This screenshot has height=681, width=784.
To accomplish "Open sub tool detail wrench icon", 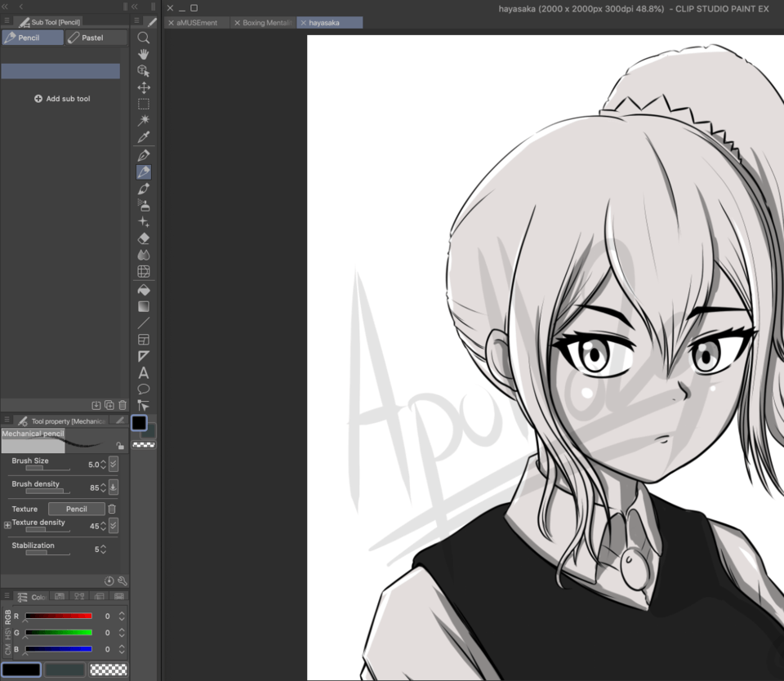I will coord(122,581).
